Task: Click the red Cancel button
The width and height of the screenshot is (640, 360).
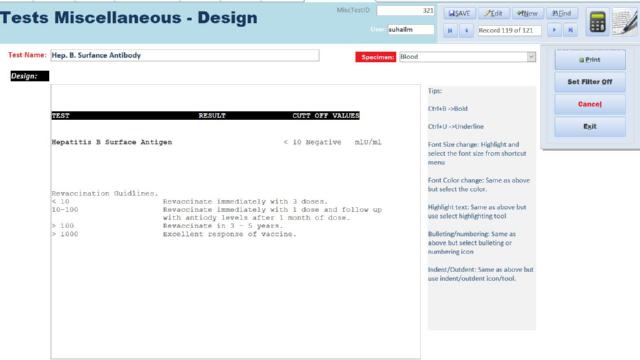Action: [x=590, y=104]
